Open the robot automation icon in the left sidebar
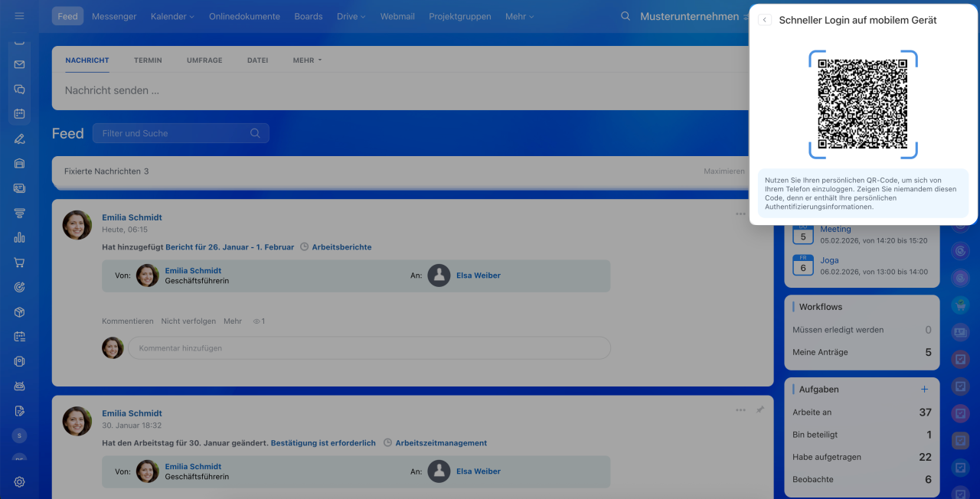 coord(19,386)
